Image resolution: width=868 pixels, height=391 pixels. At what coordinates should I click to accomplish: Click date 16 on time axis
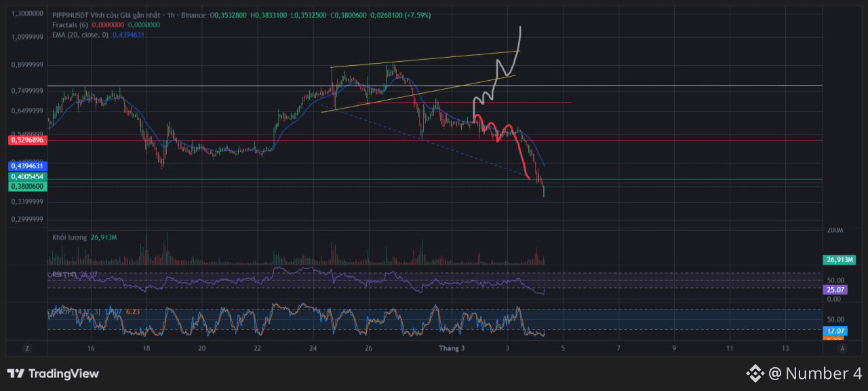(x=91, y=348)
